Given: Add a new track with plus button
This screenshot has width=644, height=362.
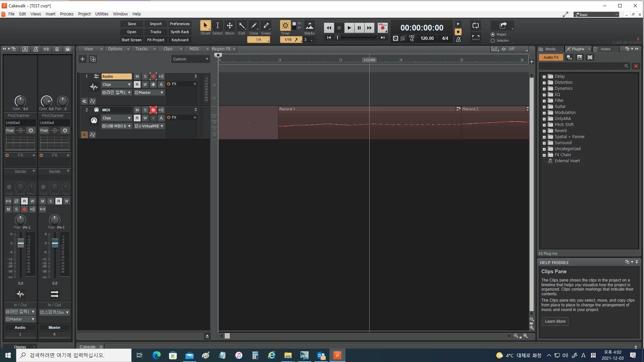Looking at the screenshot, I should pyautogui.click(x=83, y=59).
